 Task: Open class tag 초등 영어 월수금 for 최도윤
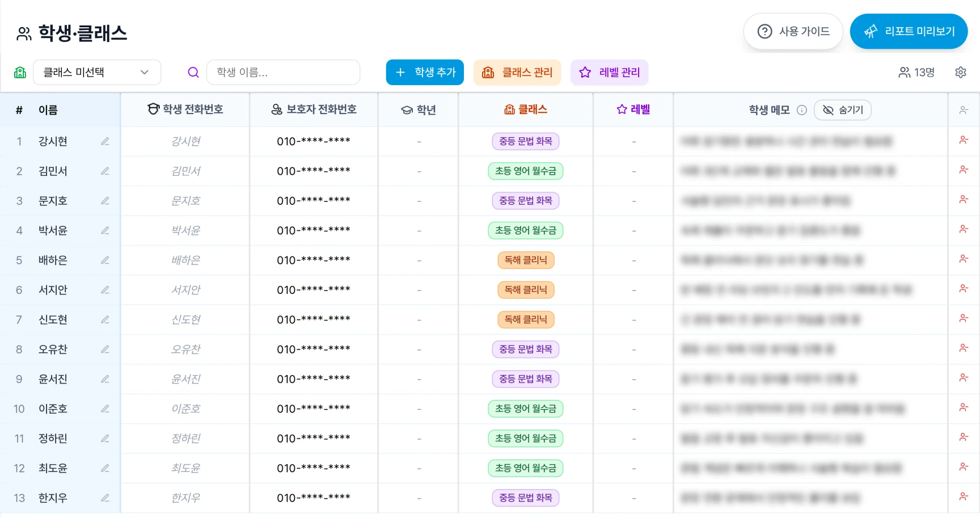(x=526, y=468)
